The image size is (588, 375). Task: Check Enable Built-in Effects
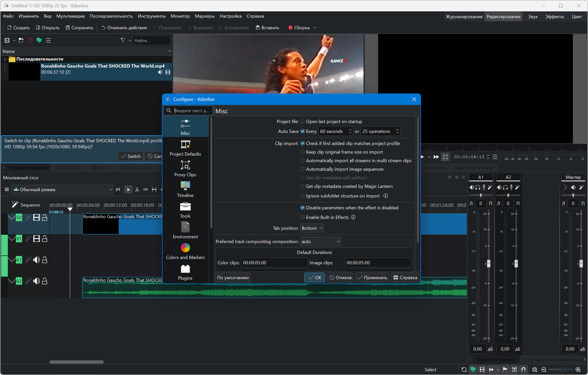click(303, 217)
